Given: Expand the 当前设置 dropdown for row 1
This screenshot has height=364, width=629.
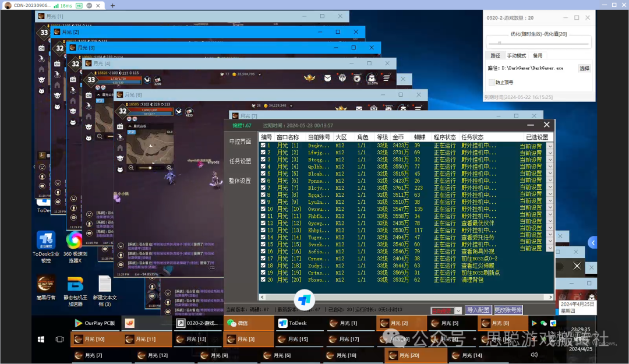Looking at the screenshot, I should (x=550, y=146).
